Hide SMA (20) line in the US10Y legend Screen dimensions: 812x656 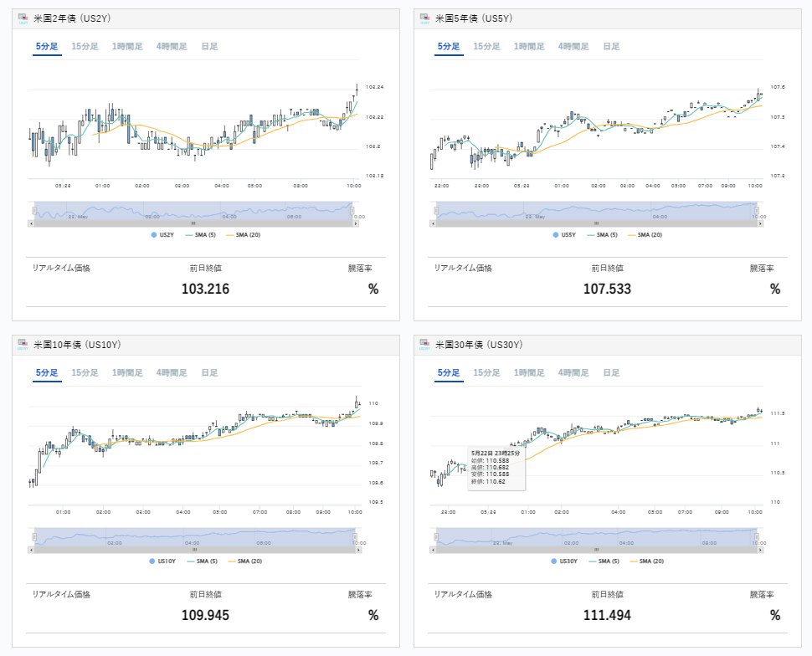(x=244, y=561)
